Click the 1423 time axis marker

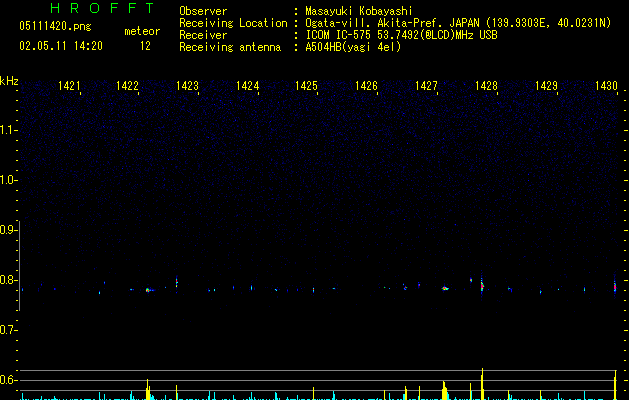point(187,86)
